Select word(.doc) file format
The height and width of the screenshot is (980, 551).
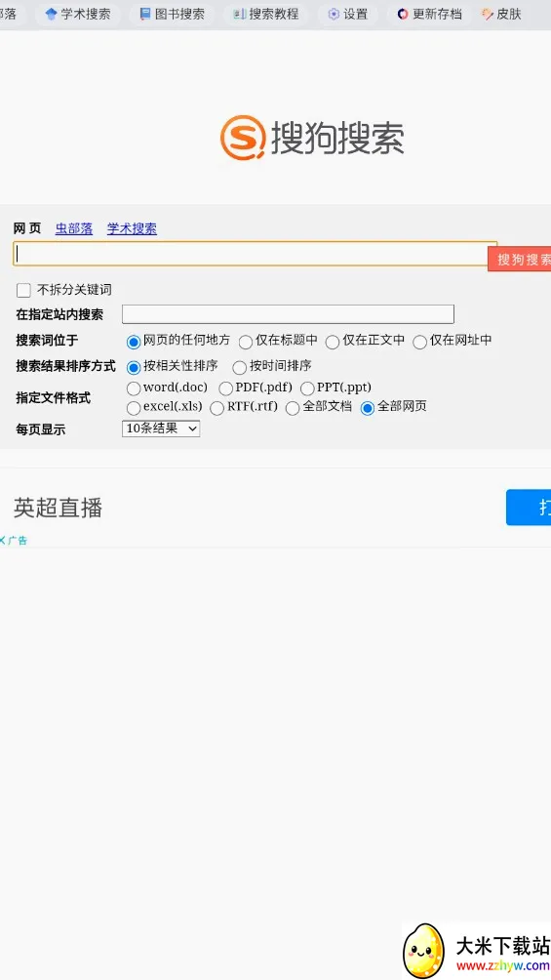click(x=133, y=388)
